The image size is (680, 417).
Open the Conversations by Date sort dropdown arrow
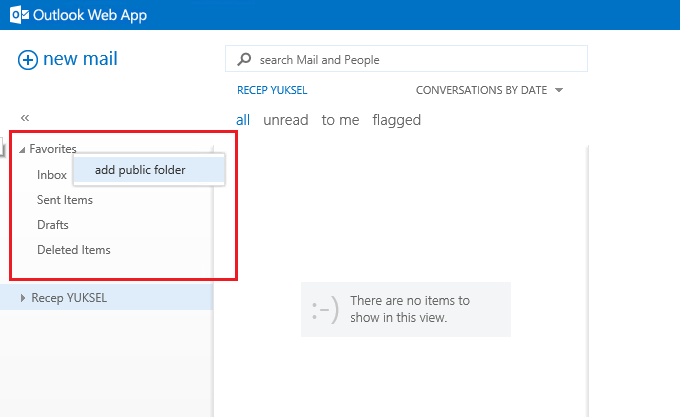click(559, 90)
